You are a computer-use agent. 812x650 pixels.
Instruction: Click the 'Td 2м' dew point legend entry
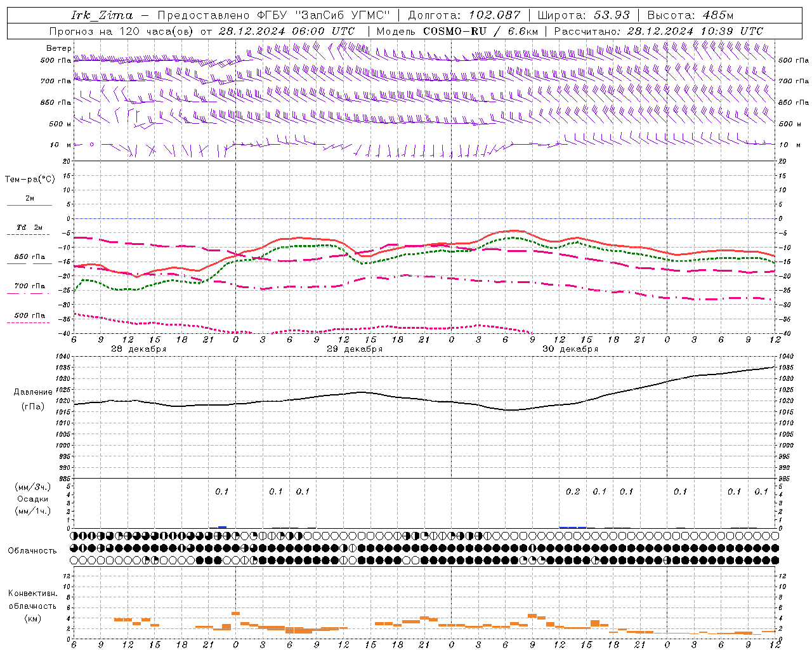[29, 227]
